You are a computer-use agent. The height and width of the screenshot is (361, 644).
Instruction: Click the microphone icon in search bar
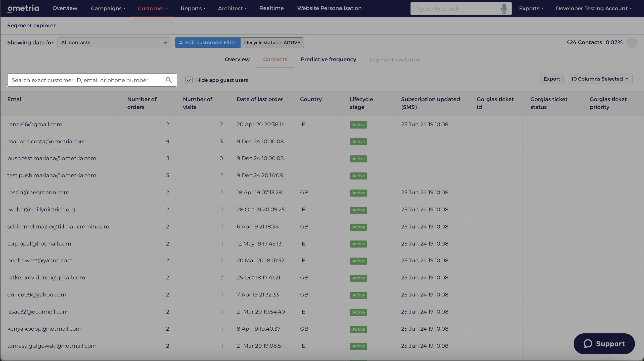[x=504, y=9]
